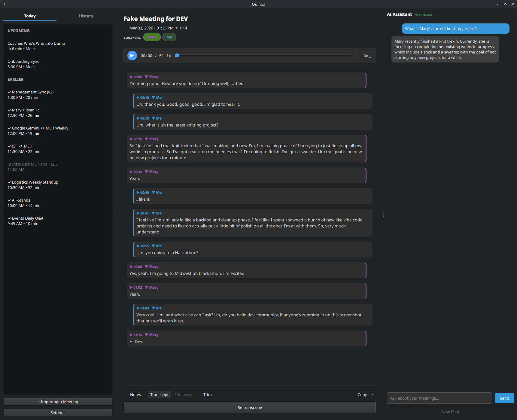The height and width of the screenshot is (420, 517).
Task: Start a New Chat
Action: 450,412
